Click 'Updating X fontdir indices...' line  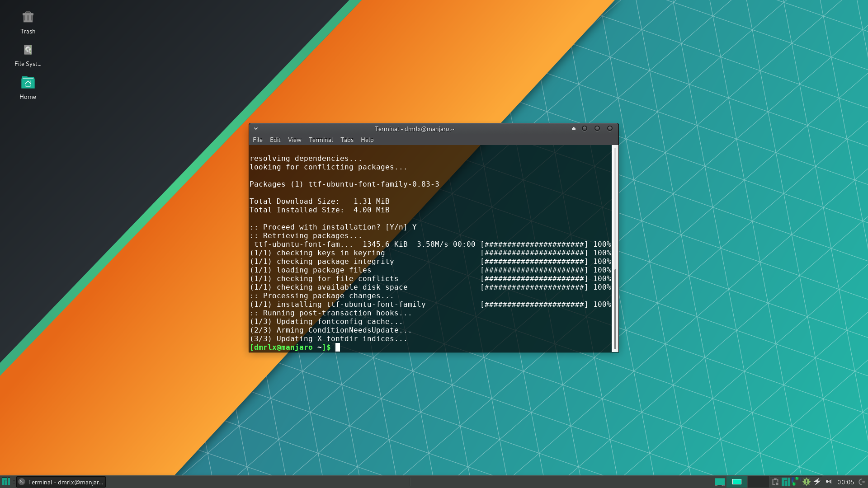pos(329,339)
